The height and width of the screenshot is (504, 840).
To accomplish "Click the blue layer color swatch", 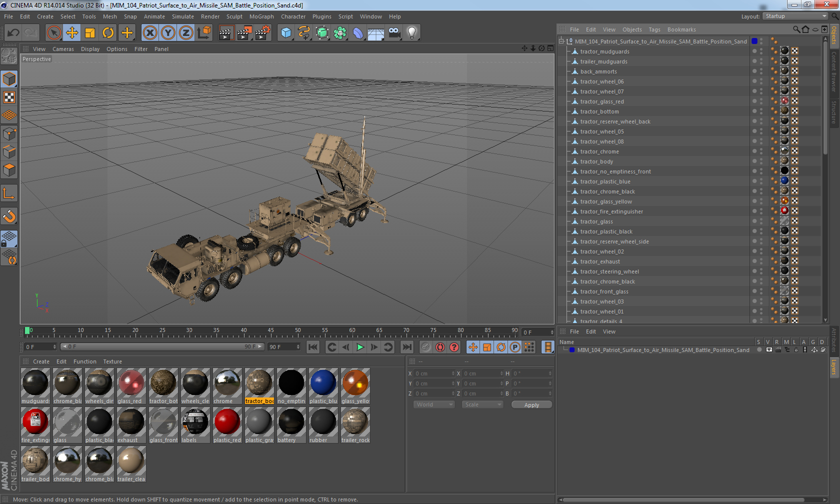I will coord(572,350).
